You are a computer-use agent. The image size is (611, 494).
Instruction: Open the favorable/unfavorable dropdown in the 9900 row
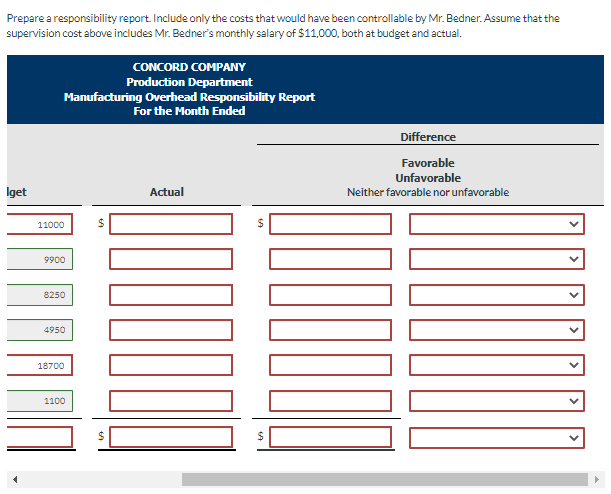click(x=497, y=259)
